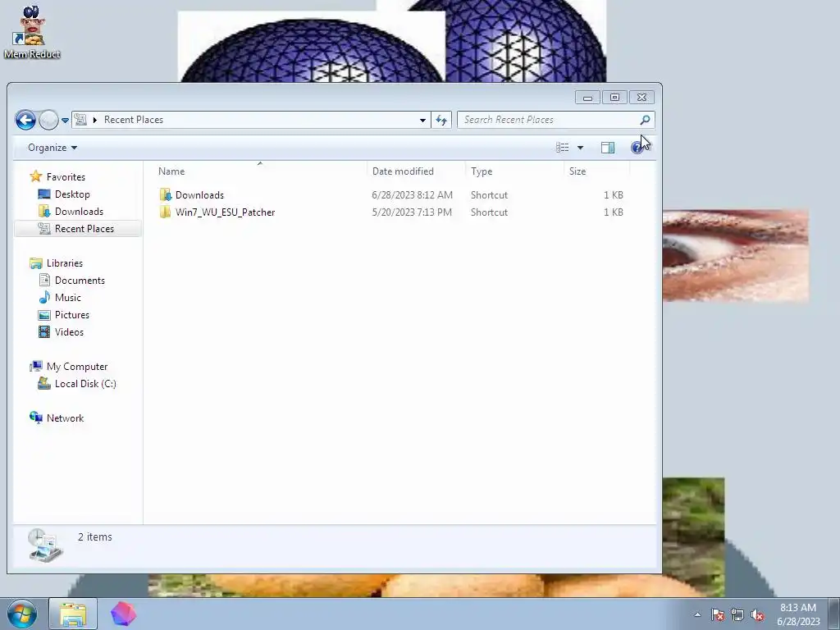This screenshot has height=630, width=840.
Task: Sort by the Type column header
Action: click(x=514, y=171)
